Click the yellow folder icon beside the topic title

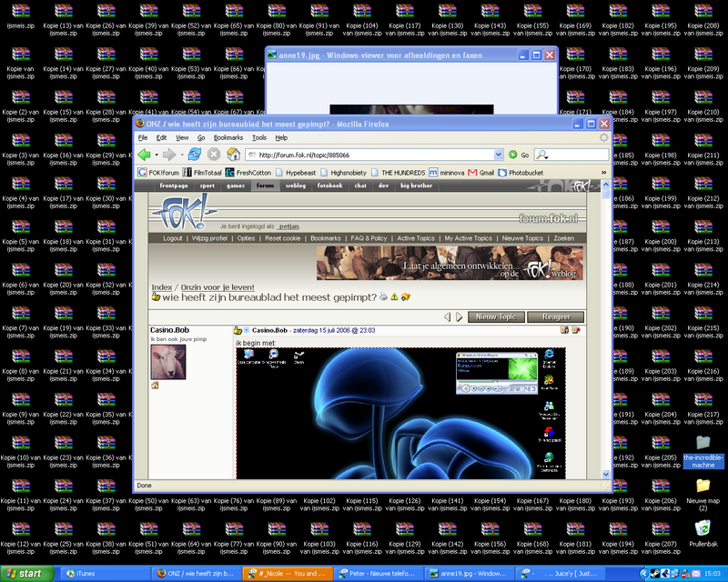tap(406, 296)
